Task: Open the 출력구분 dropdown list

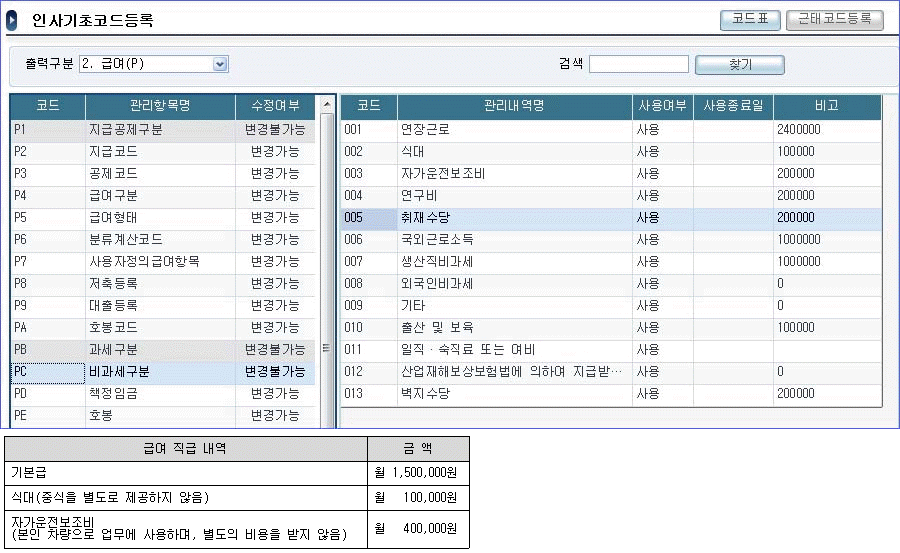Action: coord(220,65)
